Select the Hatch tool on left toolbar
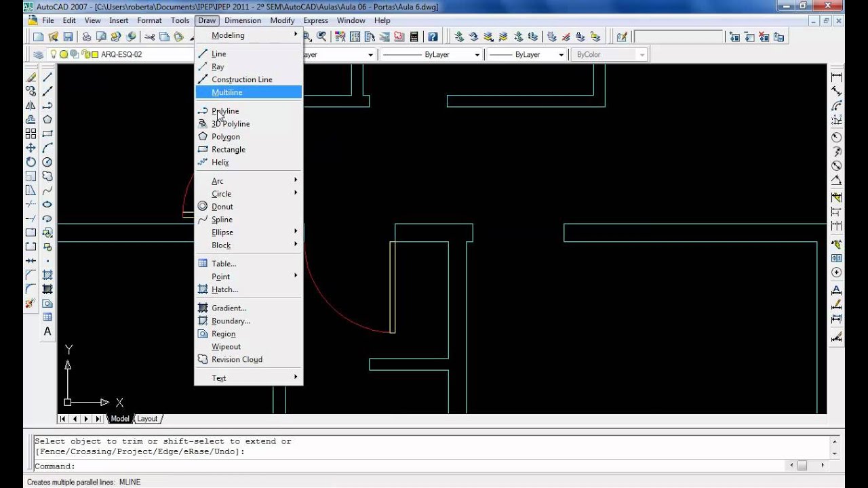This screenshot has height=488, width=868. point(47,275)
